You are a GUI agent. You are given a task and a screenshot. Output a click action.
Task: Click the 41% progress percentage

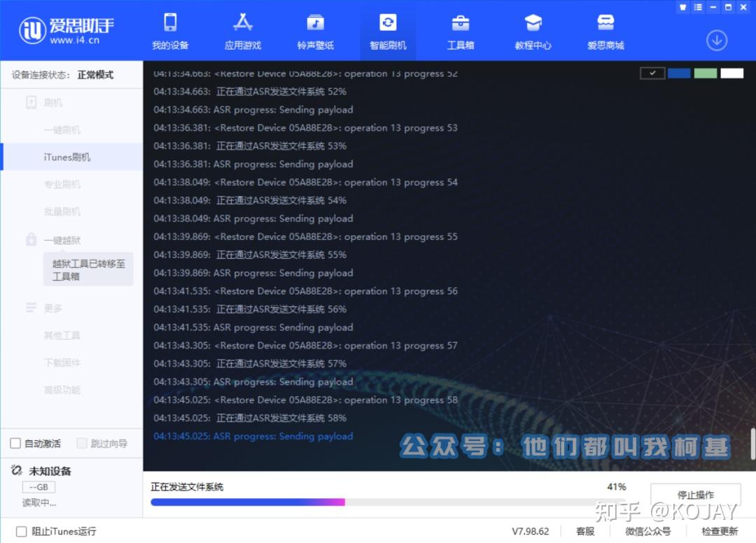[x=616, y=486]
